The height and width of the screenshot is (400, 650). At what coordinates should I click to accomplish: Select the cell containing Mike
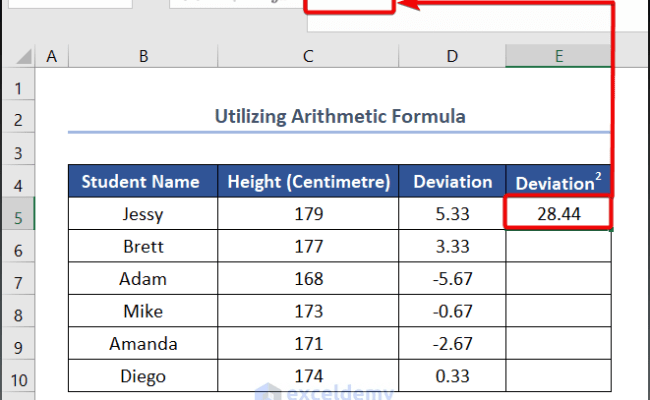tap(143, 311)
